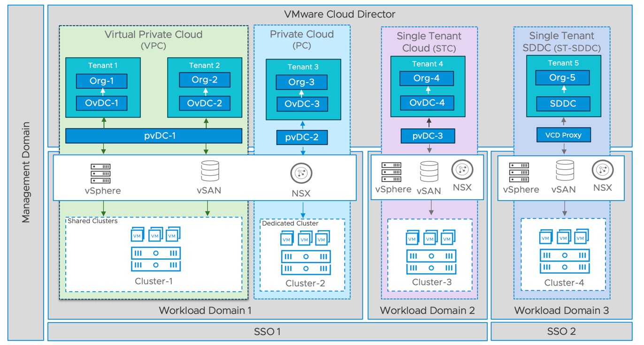Click the NSX network icon in Workload Domain 1
The height and width of the screenshot is (345, 644).
(300, 174)
